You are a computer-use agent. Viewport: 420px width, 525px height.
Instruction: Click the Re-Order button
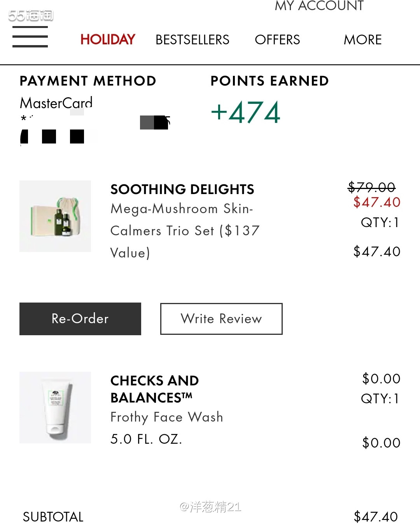click(80, 319)
